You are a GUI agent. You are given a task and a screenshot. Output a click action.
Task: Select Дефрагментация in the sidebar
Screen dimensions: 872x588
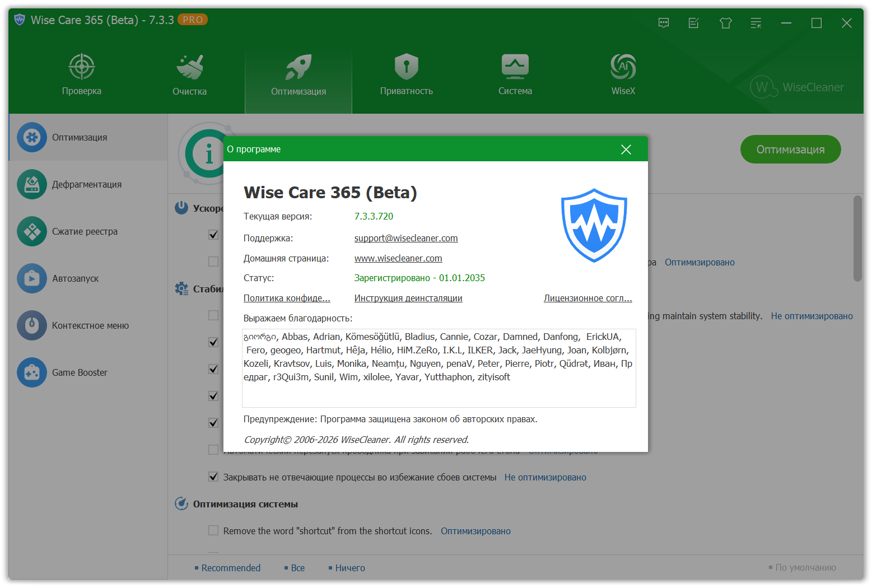(87, 184)
